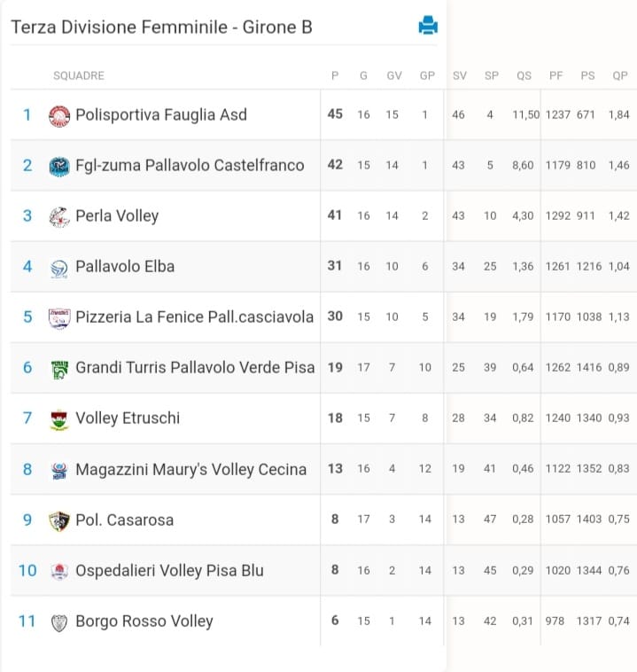
Task: Click the Terza Divisione Femminile title
Action: (161, 27)
